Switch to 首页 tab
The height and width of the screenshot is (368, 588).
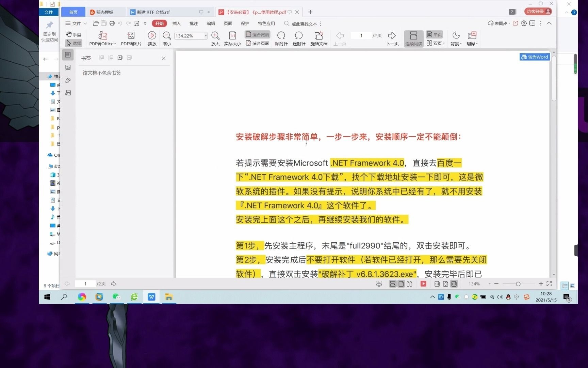pos(73,12)
